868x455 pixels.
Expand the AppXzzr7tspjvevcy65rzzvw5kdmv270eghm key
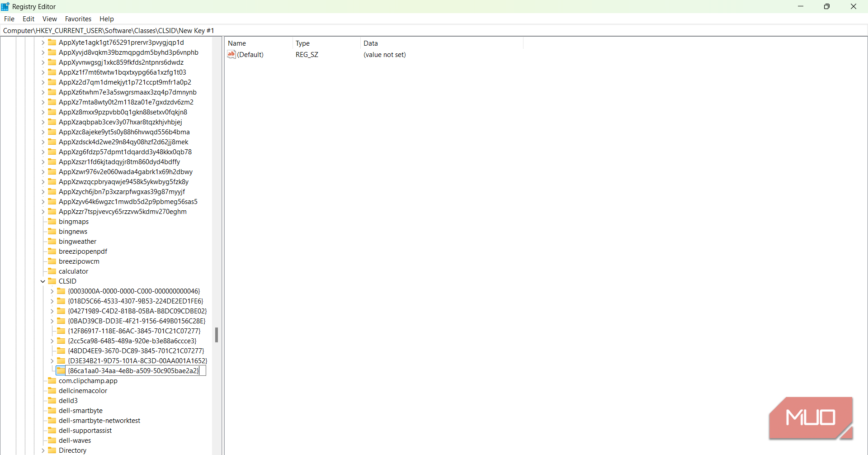pos(43,212)
